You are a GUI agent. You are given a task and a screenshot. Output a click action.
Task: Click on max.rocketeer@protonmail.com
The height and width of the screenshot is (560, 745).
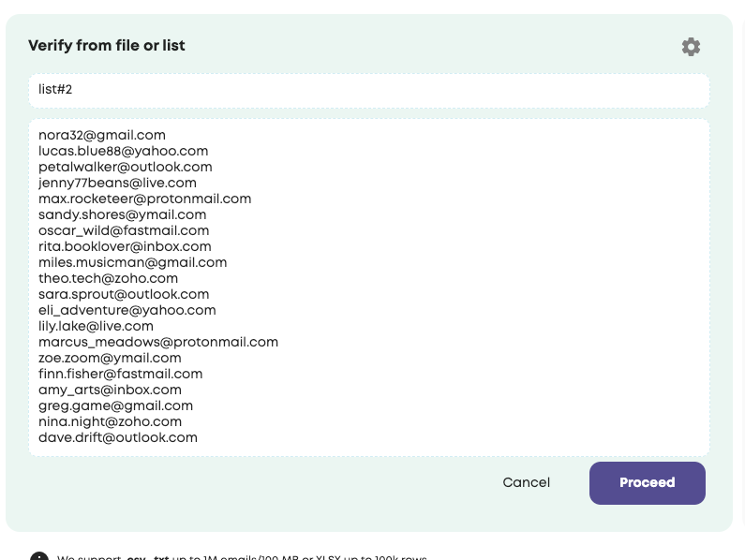[144, 199]
